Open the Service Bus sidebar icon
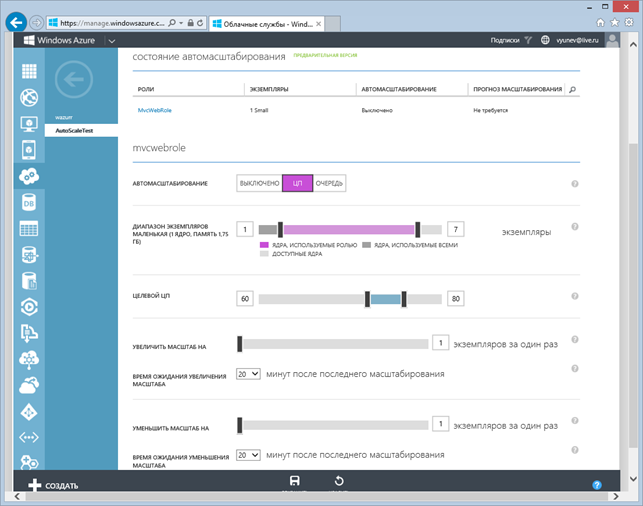Image resolution: width=643 pixels, height=506 pixels. pyautogui.click(x=29, y=333)
